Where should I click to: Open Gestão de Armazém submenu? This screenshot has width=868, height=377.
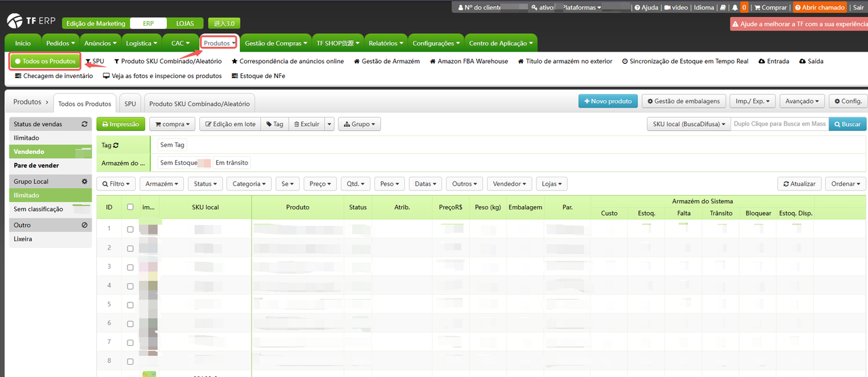[x=387, y=61]
